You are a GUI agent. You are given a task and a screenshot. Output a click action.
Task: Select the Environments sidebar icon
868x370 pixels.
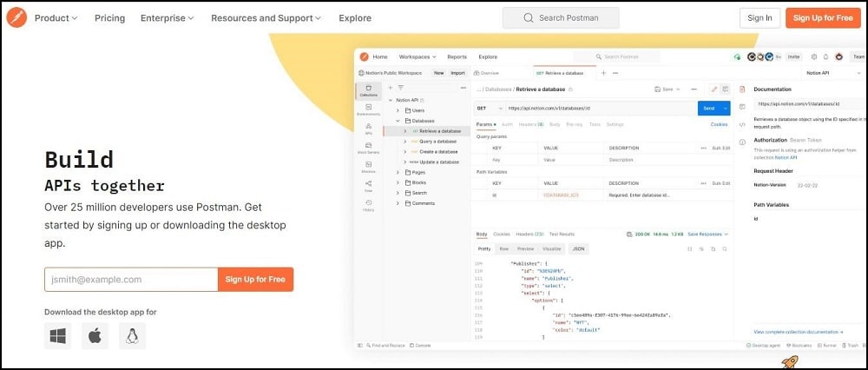click(369, 109)
